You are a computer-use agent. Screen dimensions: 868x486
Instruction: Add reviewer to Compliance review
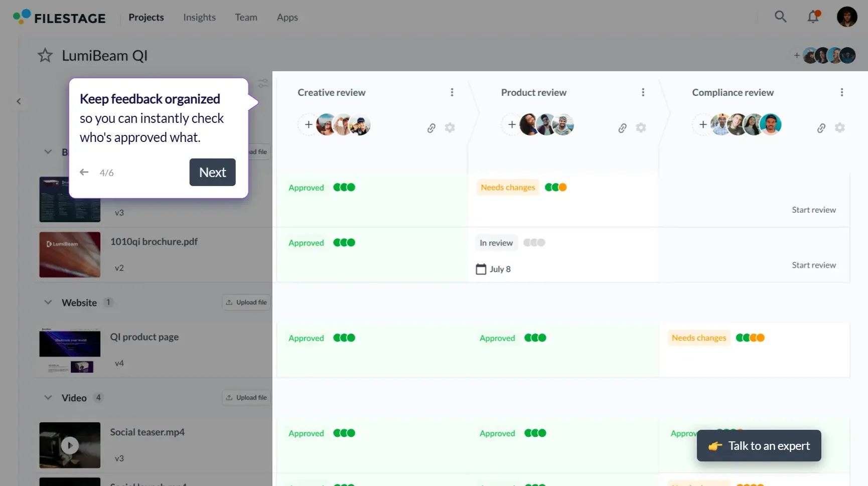(703, 124)
